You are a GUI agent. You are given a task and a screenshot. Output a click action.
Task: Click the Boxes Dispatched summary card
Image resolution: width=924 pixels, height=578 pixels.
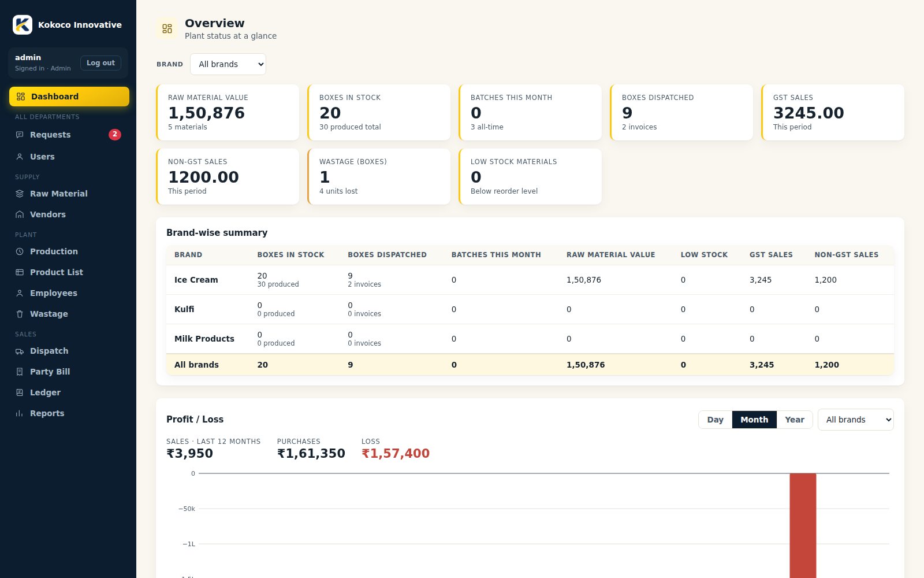coord(681,112)
